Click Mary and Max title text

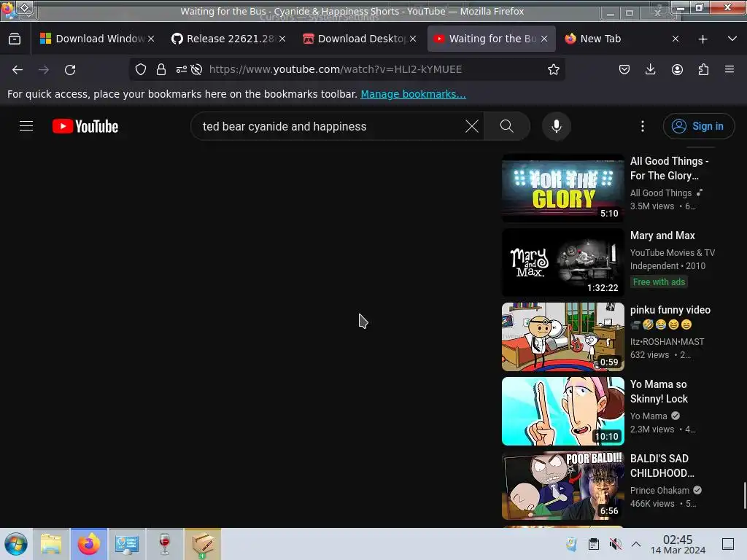click(662, 236)
